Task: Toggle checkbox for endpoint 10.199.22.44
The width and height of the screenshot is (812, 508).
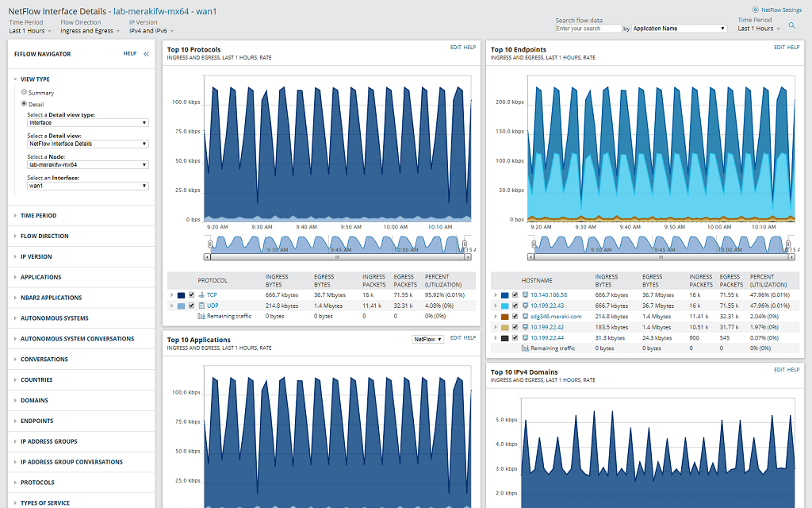Action: (515, 338)
